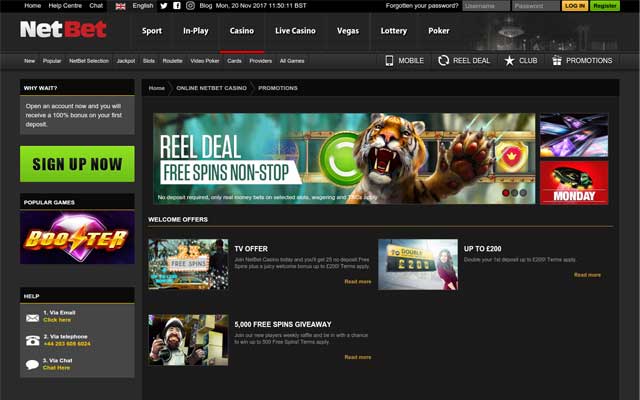Viewport: 640px width, 400px height.
Task: Open the English language selector
Action: point(143,6)
